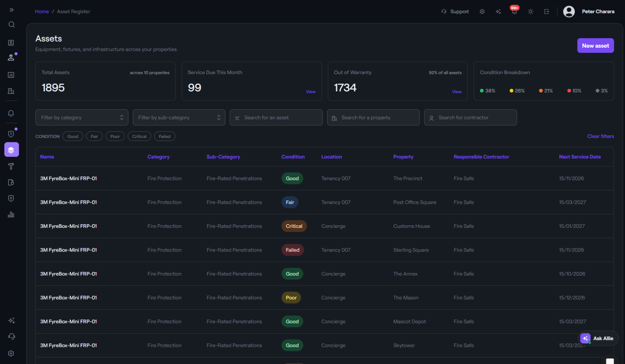Open the Filter by sub-category dropdown
The height and width of the screenshot is (364, 625).
tap(179, 117)
